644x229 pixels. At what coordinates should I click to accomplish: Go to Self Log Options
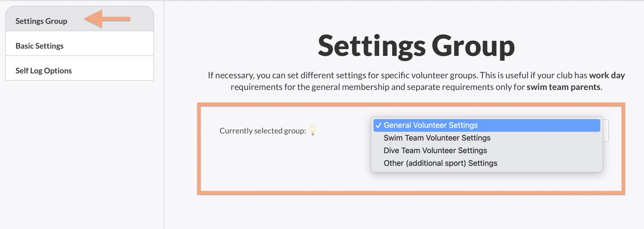(44, 71)
